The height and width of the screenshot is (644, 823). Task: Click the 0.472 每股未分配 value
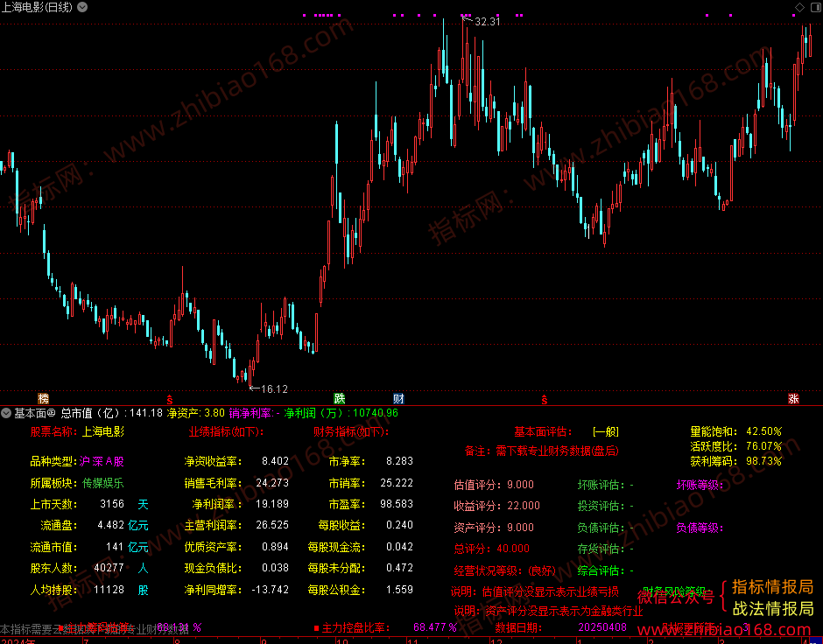coord(400,568)
